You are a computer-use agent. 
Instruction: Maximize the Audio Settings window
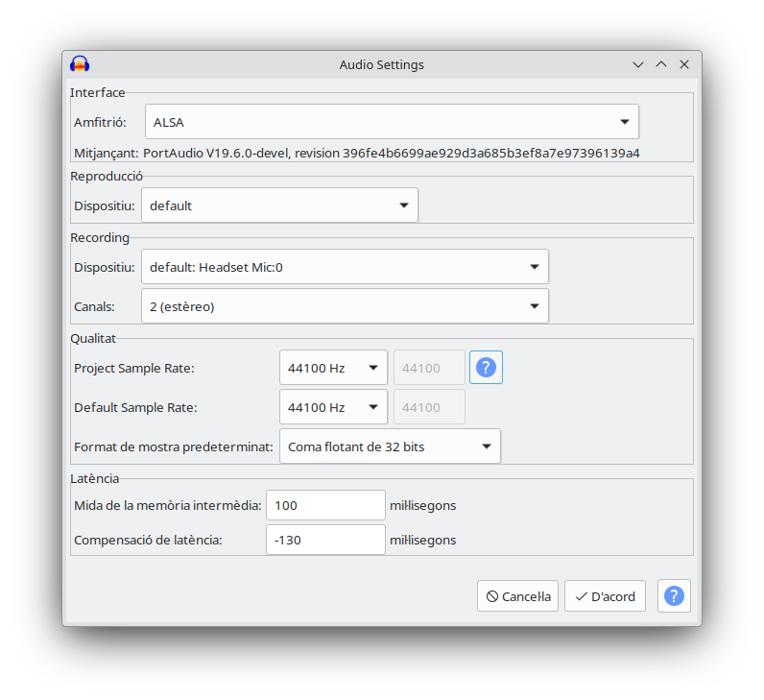coord(661,64)
